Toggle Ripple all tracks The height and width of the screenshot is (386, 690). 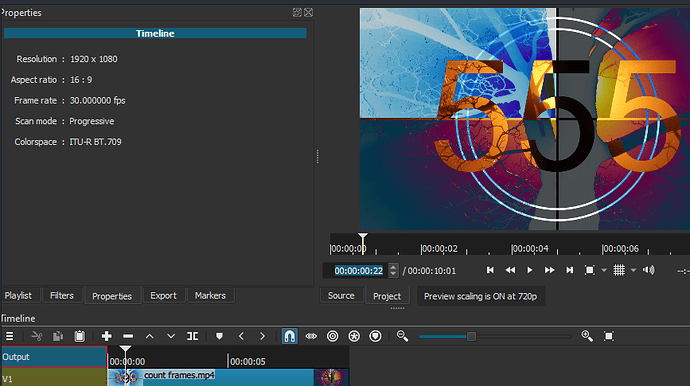pos(354,336)
